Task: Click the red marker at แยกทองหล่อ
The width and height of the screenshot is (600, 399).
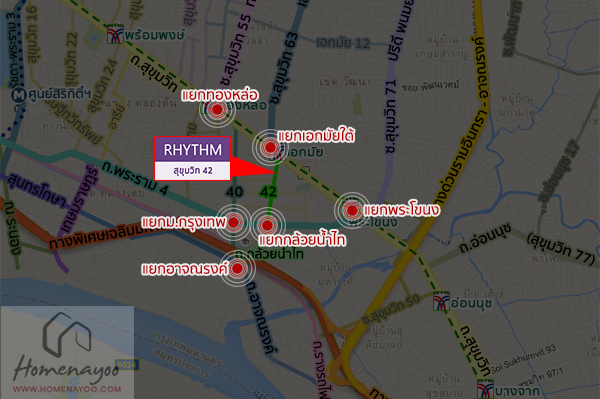Action: 217,110
